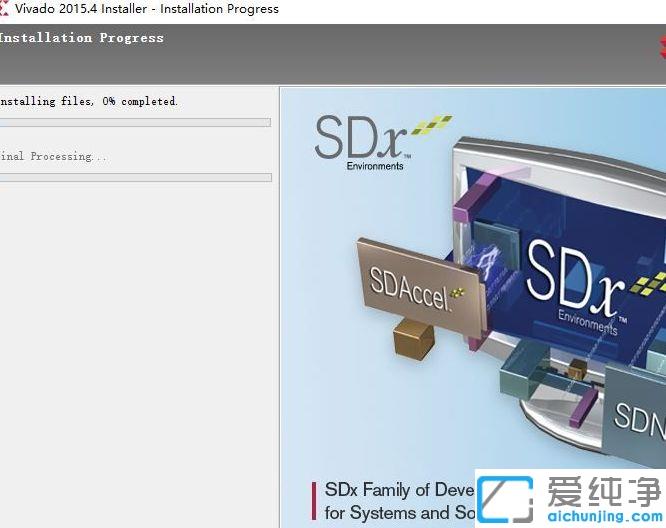Click the Installing files progress bar
This screenshot has width=666, height=528.
coord(135,123)
